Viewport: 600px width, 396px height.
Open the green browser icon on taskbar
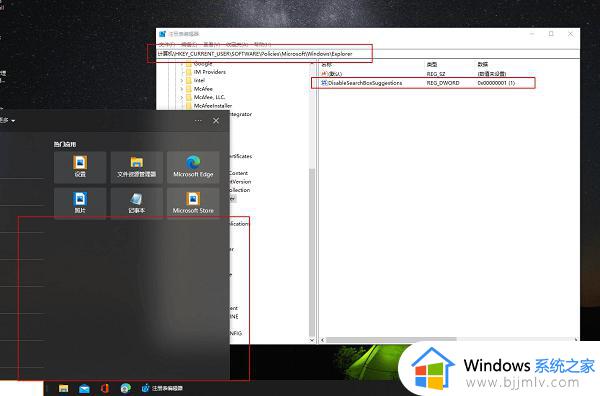(126, 389)
